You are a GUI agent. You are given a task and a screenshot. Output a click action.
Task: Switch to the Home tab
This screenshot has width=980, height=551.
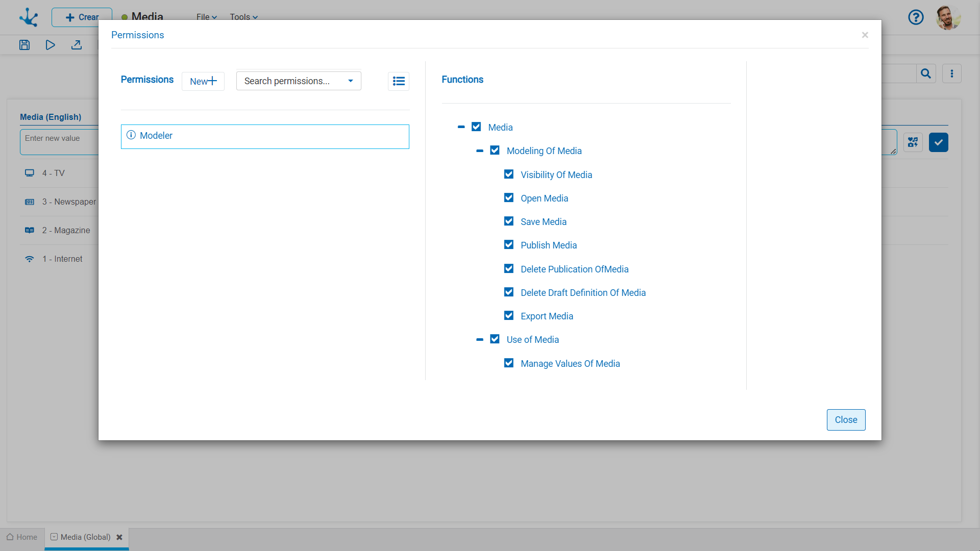(x=22, y=537)
